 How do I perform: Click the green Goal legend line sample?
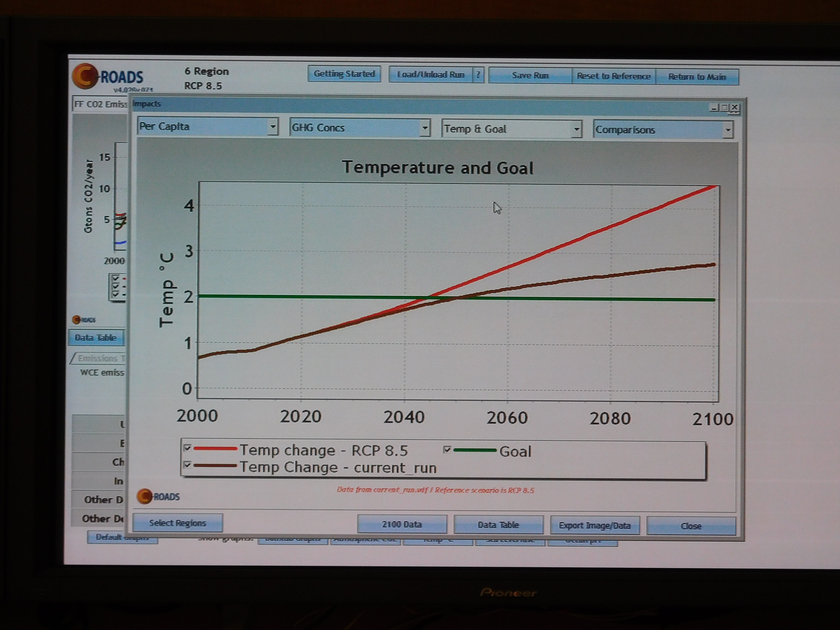click(x=475, y=450)
